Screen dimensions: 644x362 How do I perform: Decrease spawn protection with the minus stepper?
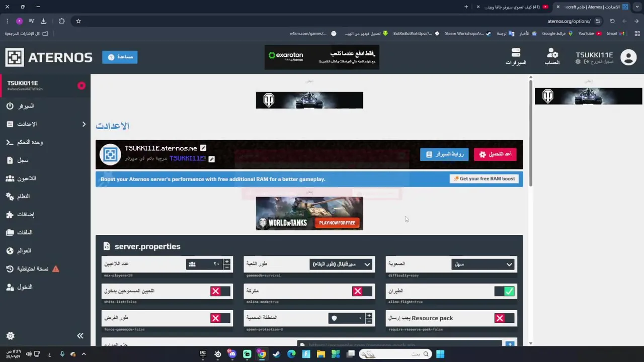[x=369, y=321]
